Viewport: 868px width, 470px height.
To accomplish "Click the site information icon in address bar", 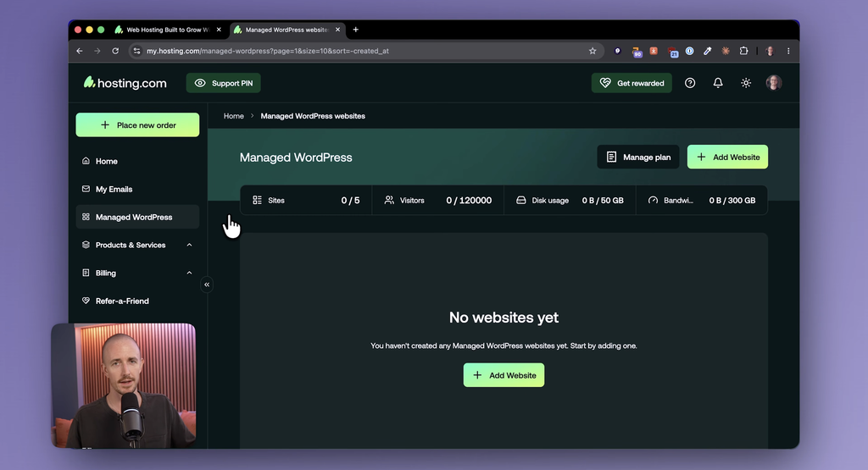I will (x=136, y=51).
